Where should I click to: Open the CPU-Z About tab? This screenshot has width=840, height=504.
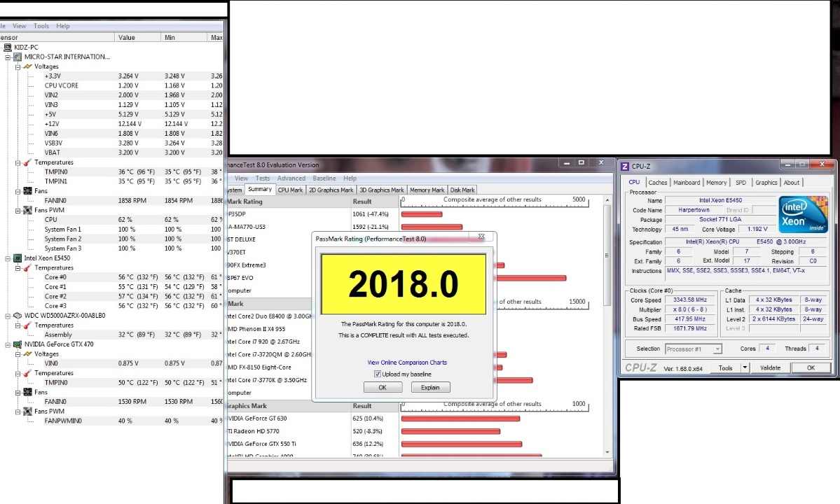[791, 183]
